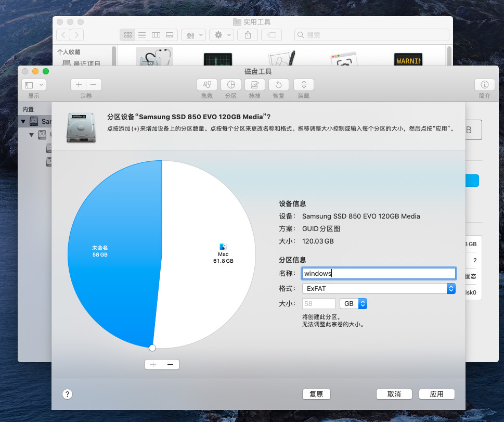Screen dimensions: 504x422
Task: Click the Finder Share button
Action: coord(248,35)
